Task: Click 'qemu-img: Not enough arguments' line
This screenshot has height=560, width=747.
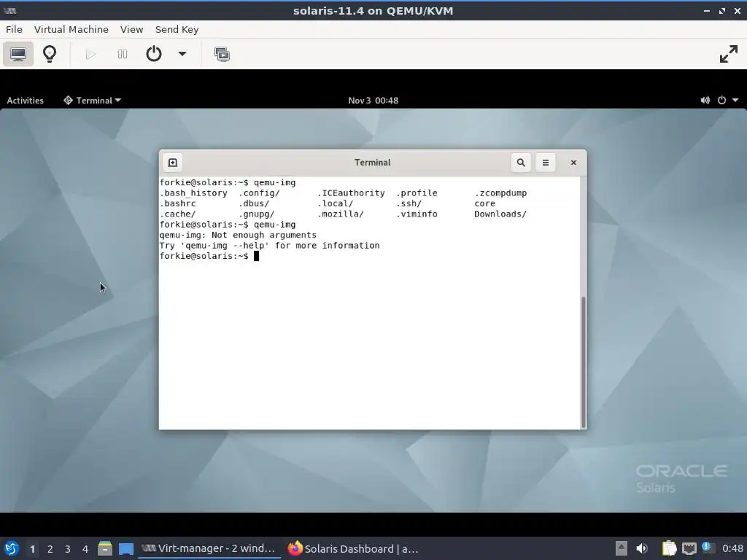Action: (238, 236)
